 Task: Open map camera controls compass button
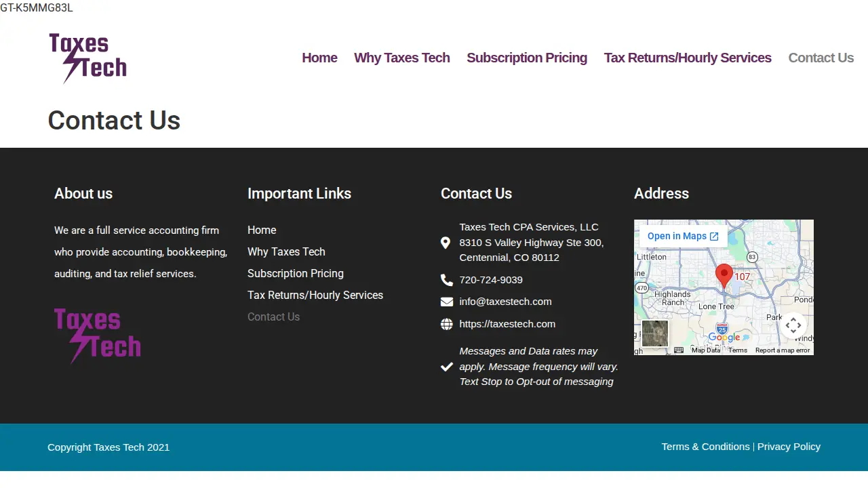[793, 325]
